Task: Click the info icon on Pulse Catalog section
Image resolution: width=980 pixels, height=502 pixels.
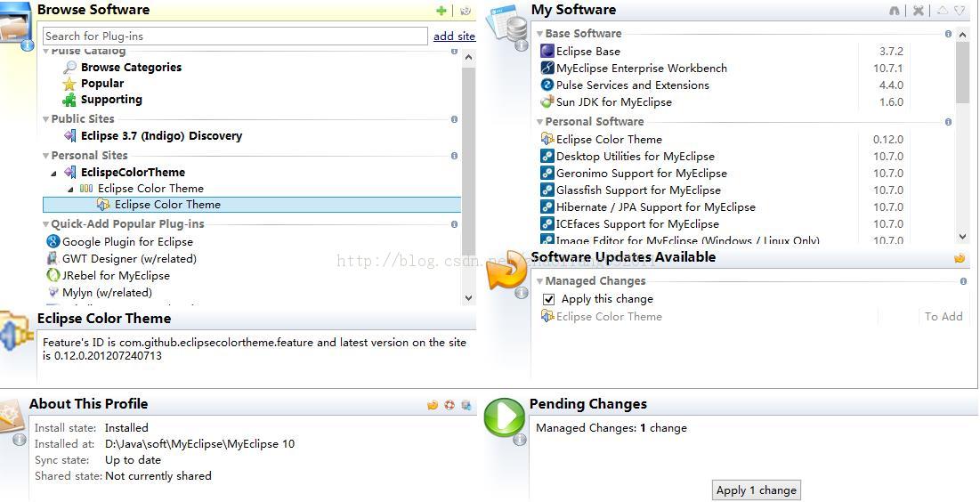Action: tap(454, 52)
